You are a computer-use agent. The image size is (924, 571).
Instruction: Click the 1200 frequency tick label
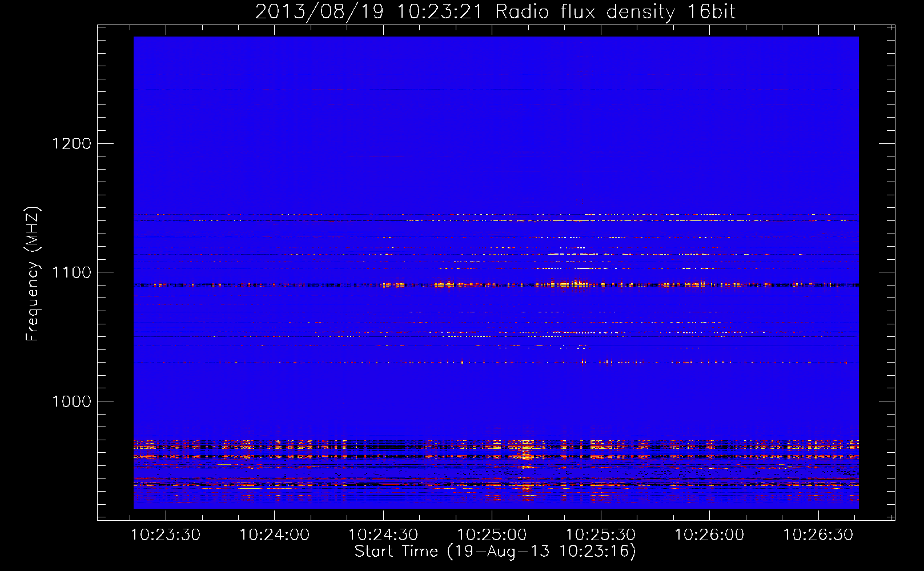point(71,143)
